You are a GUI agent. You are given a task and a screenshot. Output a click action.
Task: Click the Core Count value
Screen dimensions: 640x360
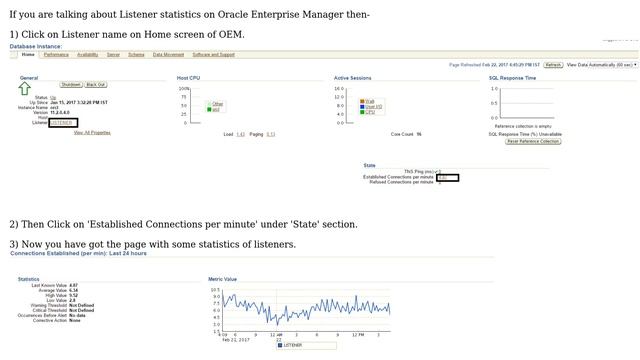[x=419, y=134]
